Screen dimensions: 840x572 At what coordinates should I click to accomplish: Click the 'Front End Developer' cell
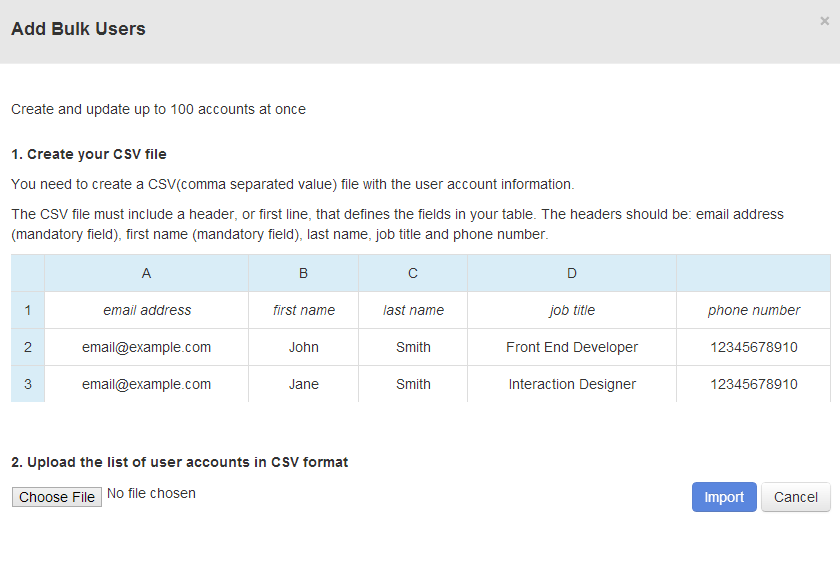(x=572, y=347)
